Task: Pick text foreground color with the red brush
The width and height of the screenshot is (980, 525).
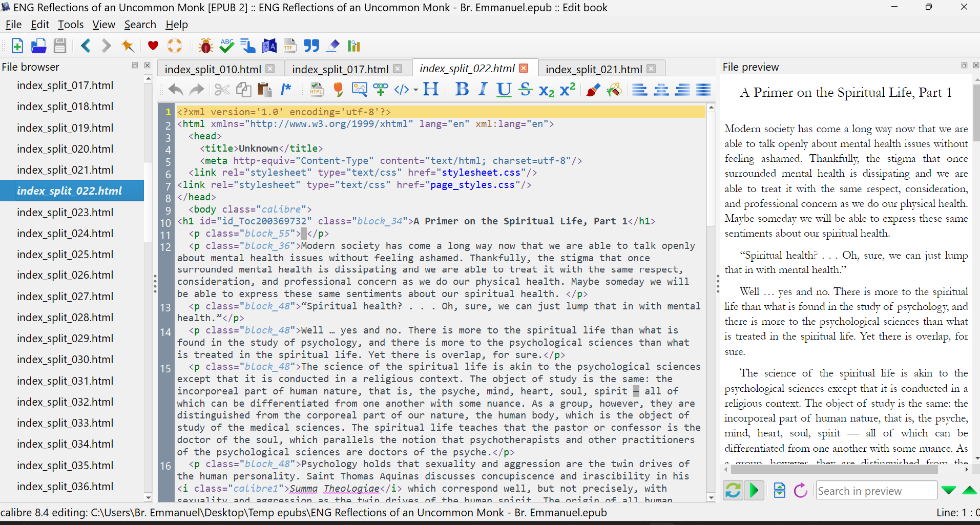Action: pyautogui.click(x=593, y=90)
